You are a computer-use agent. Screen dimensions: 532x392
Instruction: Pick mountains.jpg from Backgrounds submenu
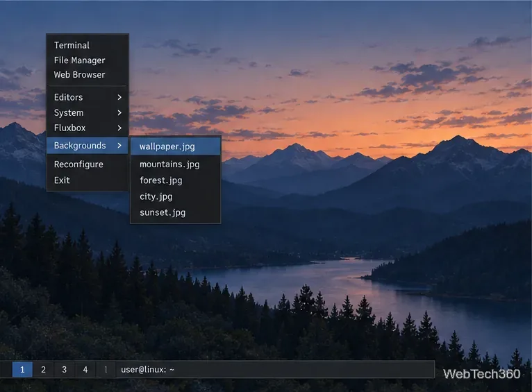[176, 164]
